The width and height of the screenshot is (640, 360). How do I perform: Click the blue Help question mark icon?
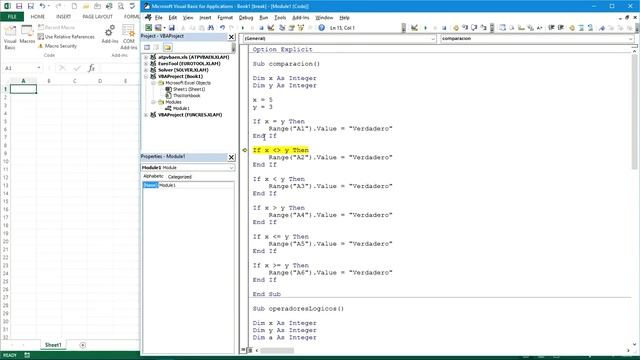[x=322, y=28]
